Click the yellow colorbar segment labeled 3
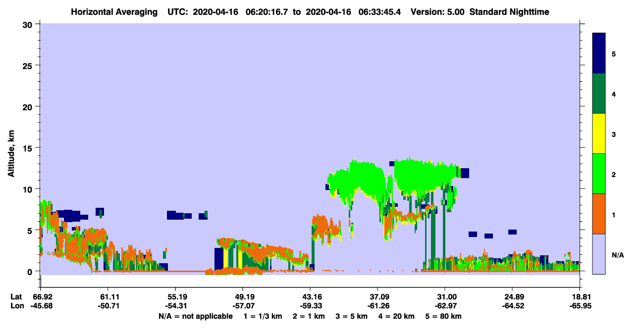The image size is (644, 330). coord(599,134)
